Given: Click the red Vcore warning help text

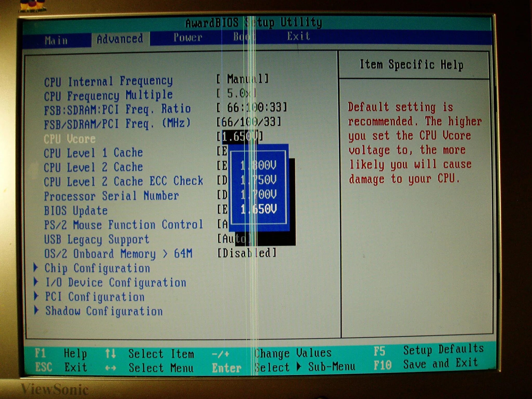Looking at the screenshot, I should click(x=415, y=143).
